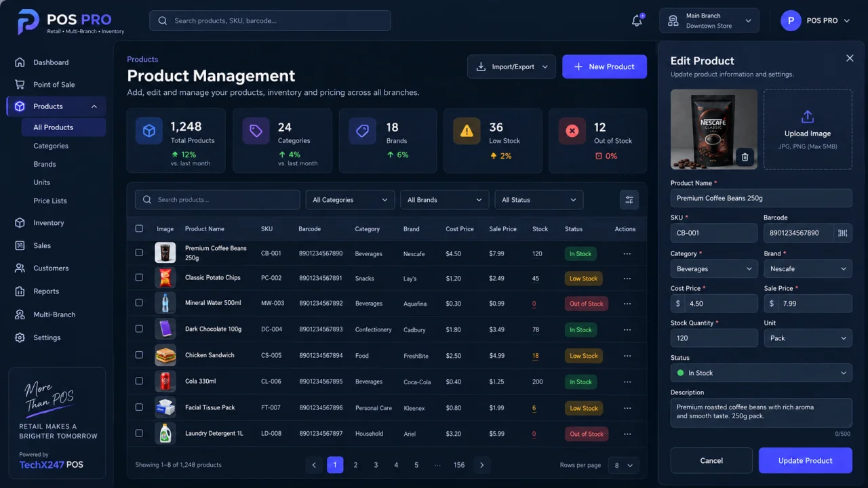Open actions menu for Classic Potato Chips

point(627,279)
